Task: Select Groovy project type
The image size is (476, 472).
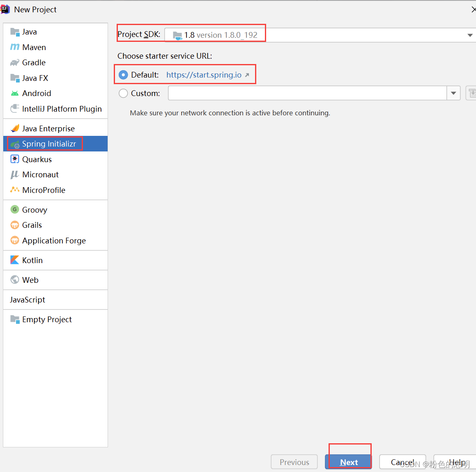Action: [x=55, y=210]
